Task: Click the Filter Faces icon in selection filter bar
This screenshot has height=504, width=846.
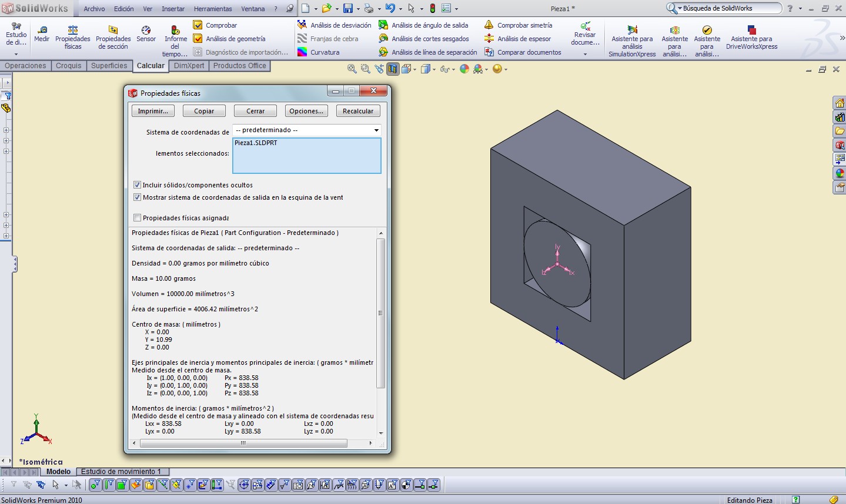Action: click(x=122, y=485)
